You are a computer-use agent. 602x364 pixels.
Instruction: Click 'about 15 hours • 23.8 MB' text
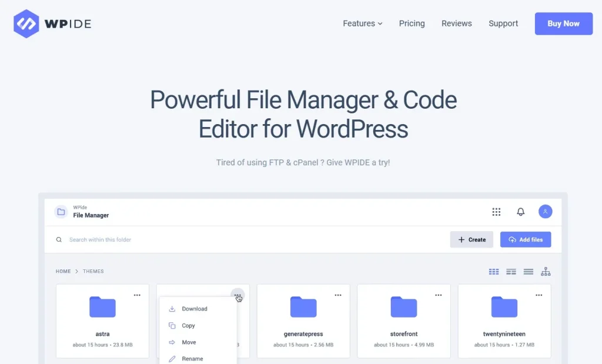point(102,345)
